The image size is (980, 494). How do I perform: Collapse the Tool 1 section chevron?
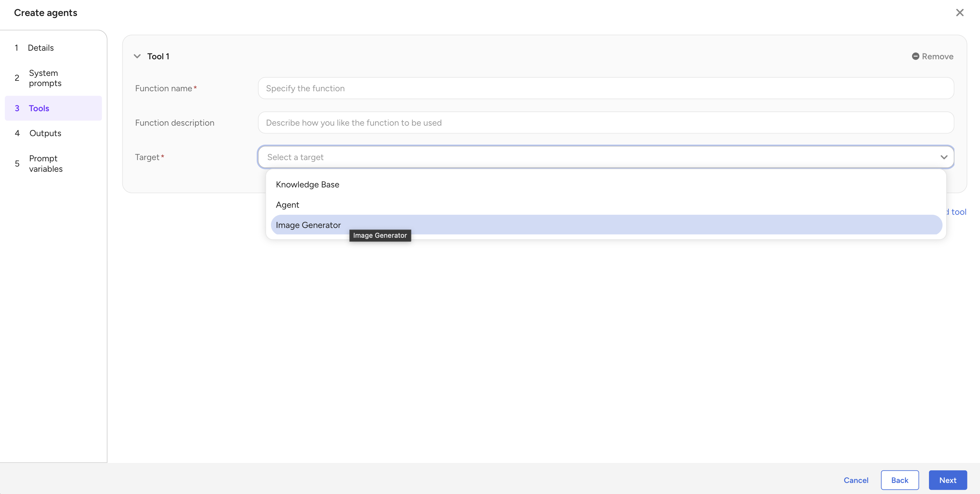137,56
